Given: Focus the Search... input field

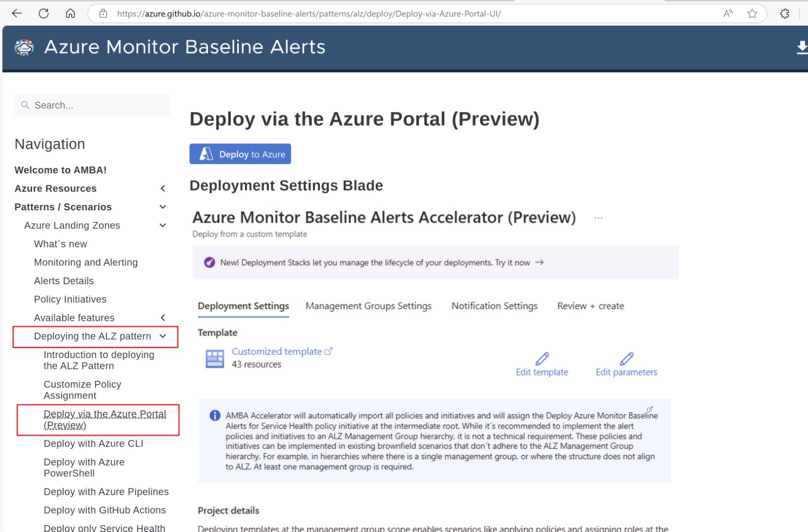Looking at the screenshot, I should 92,105.
